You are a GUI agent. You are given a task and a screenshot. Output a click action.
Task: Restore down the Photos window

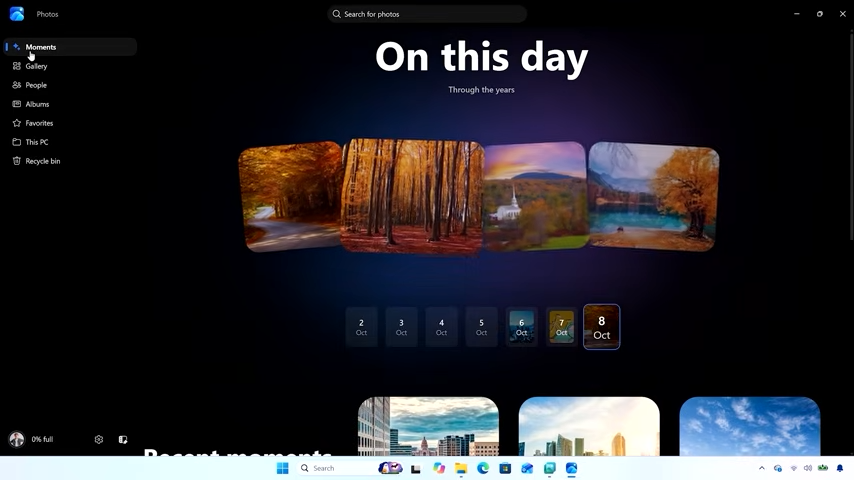coord(820,14)
